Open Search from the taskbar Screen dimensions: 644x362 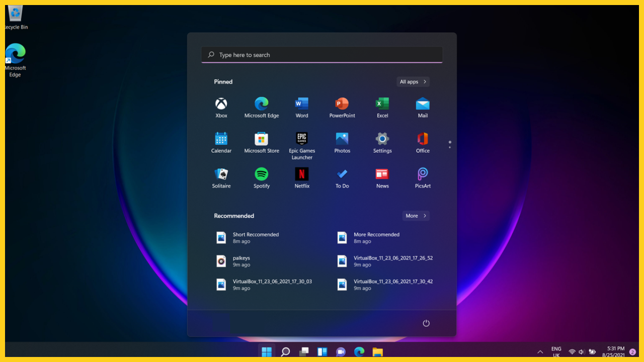285,351
